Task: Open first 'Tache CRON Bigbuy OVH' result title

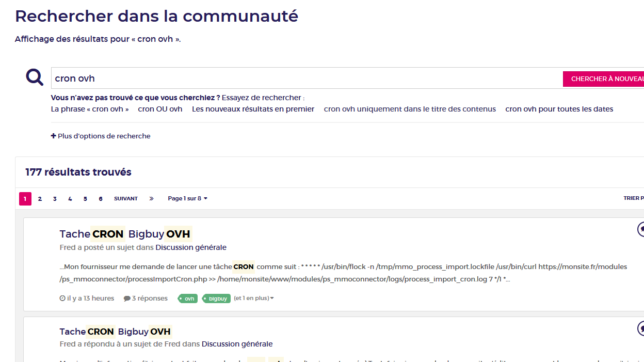Action: 125,234
